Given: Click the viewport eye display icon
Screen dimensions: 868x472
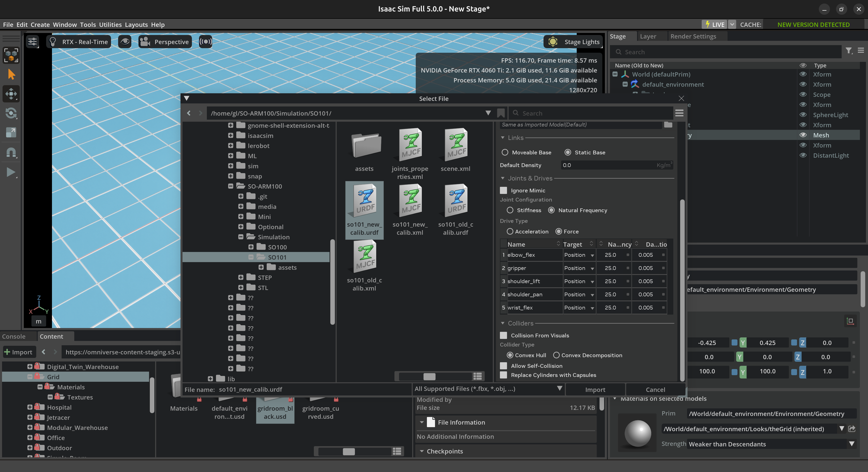Looking at the screenshot, I should pyautogui.click(x=125, y=42).
